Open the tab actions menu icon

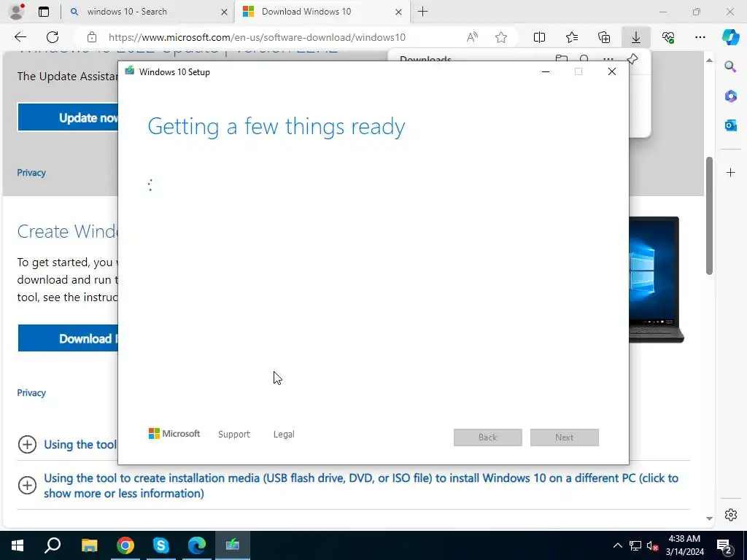pyautogui.click(x=44, y=12)
